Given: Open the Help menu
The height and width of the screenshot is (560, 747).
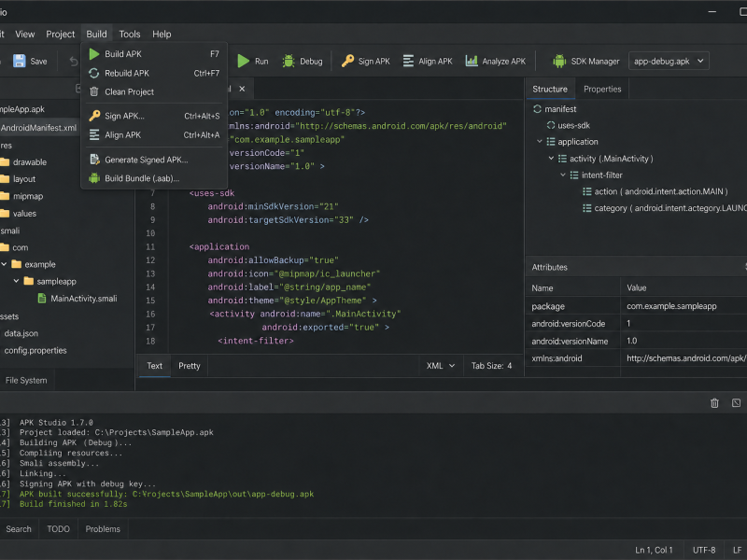Looking at the screenshot, I should click(x=162, y=35).
